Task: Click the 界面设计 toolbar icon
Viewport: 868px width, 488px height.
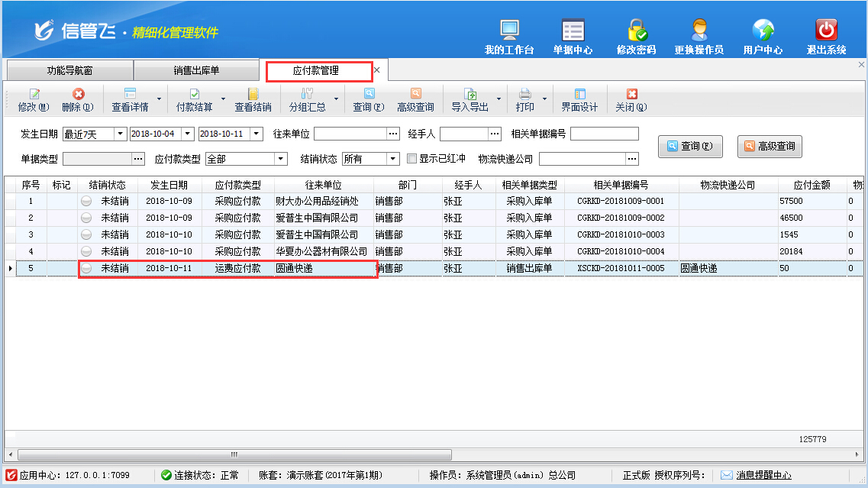Action: tap(579, 94)
